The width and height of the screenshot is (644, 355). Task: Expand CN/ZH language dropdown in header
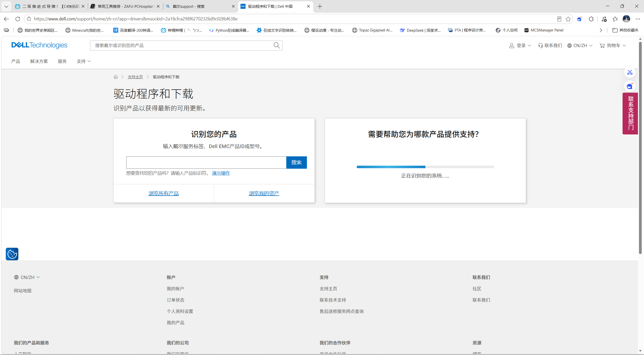click(x=580, y=45)
